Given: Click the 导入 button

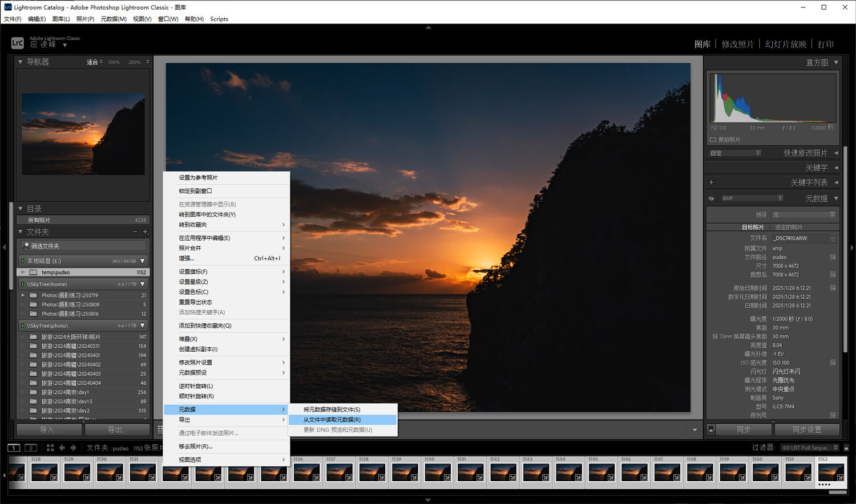Looking at the screenshot, I should 49,430.
